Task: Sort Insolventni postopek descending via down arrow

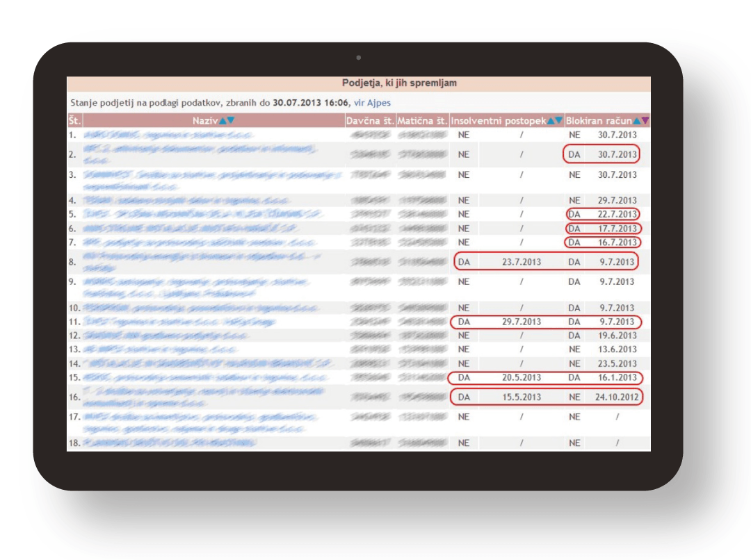Action: coord(558,121)
